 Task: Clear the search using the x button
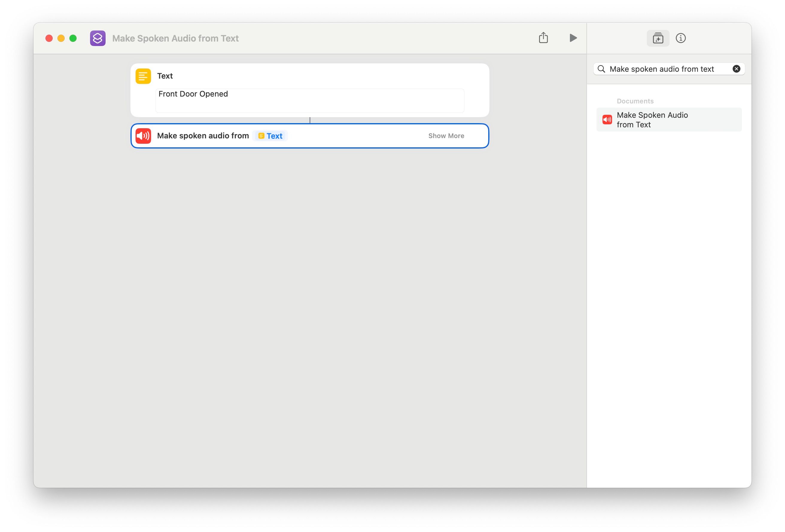736,69
